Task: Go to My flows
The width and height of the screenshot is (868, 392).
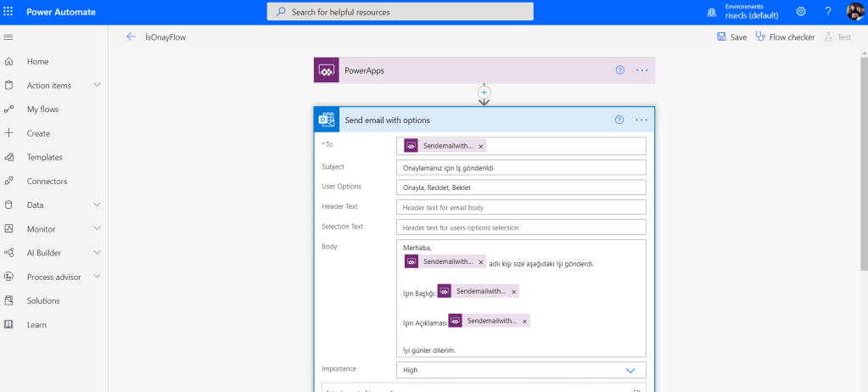Action: coord(42,109)
